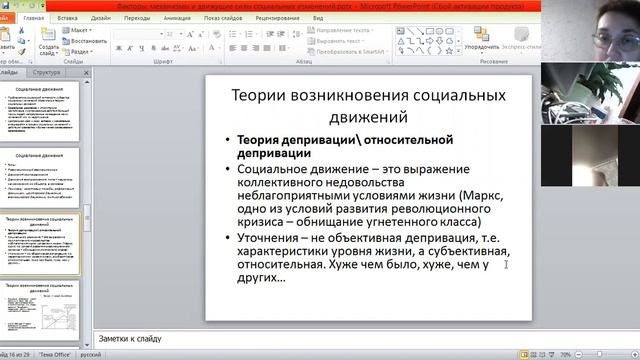The image size is (640, 360).
Task: Click the numbered list icon
Action: [x=250, y=34]
